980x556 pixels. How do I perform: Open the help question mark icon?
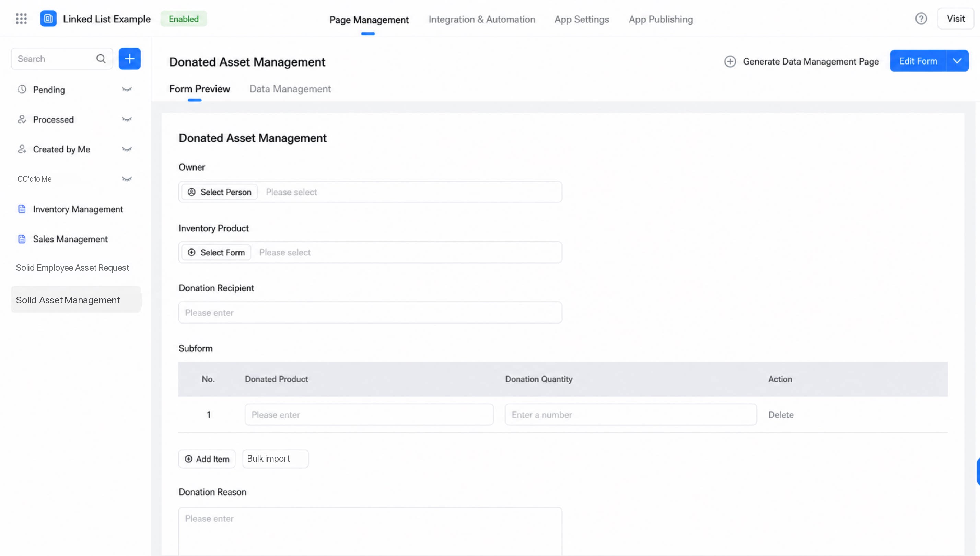[x=921, y=19]
